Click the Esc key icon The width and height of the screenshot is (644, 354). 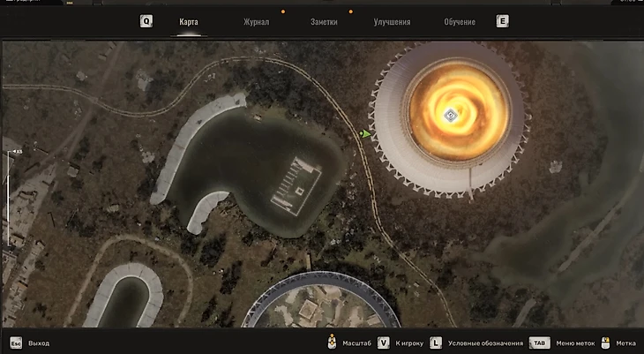pos(16,343)
